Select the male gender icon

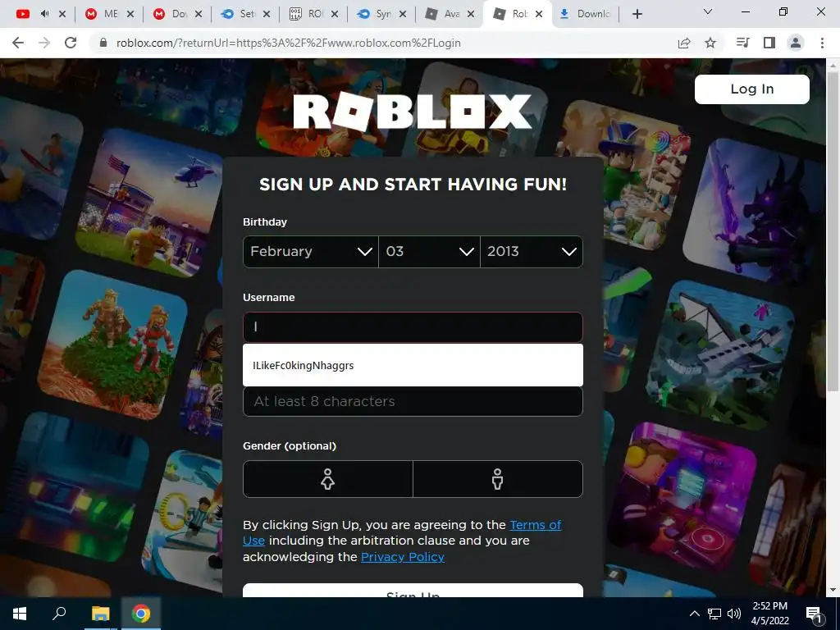(498, 479)
